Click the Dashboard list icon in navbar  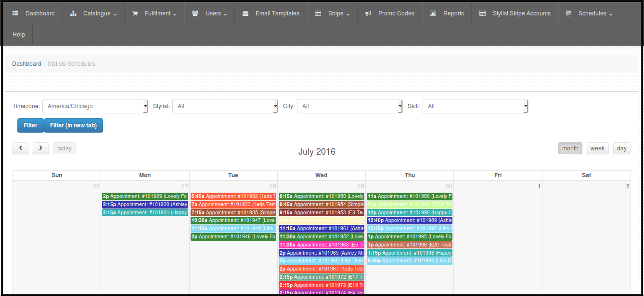pyautogui.click(x=15, y=13)
